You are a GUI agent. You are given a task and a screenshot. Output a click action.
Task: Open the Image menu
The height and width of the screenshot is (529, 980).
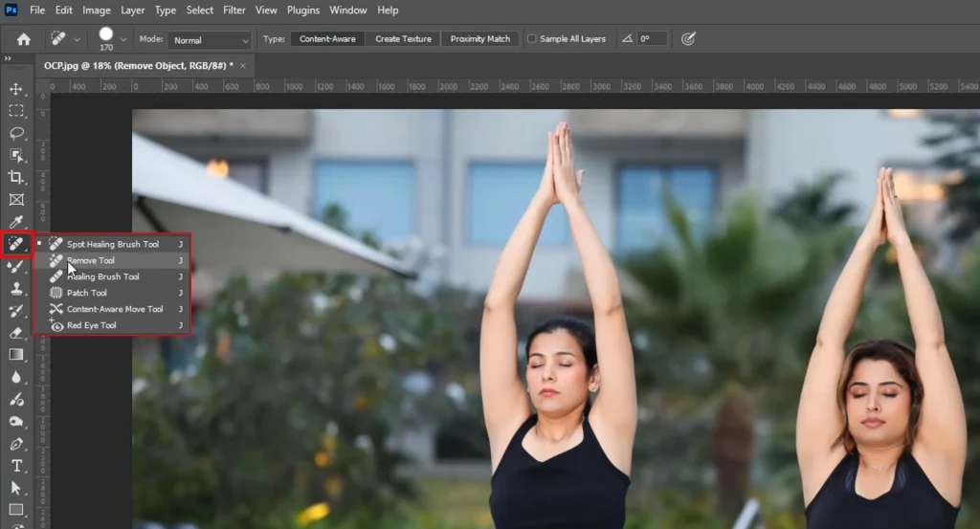[x=97, y=10]
